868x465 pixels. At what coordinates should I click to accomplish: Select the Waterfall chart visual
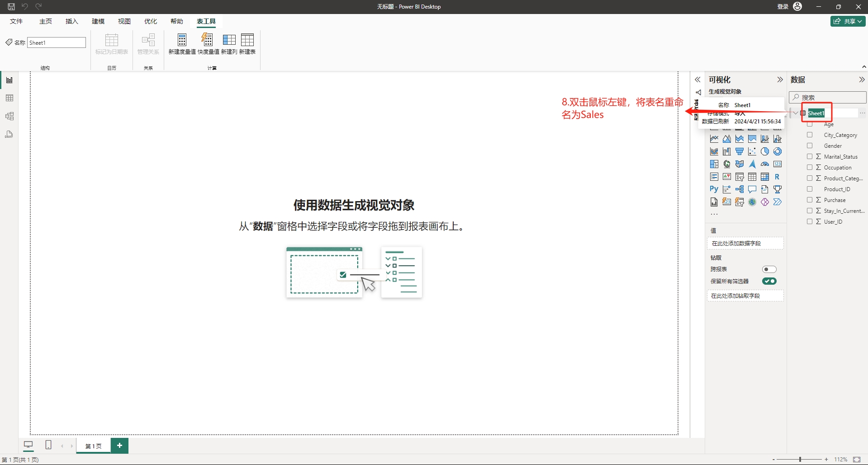[x=727, y=151]
